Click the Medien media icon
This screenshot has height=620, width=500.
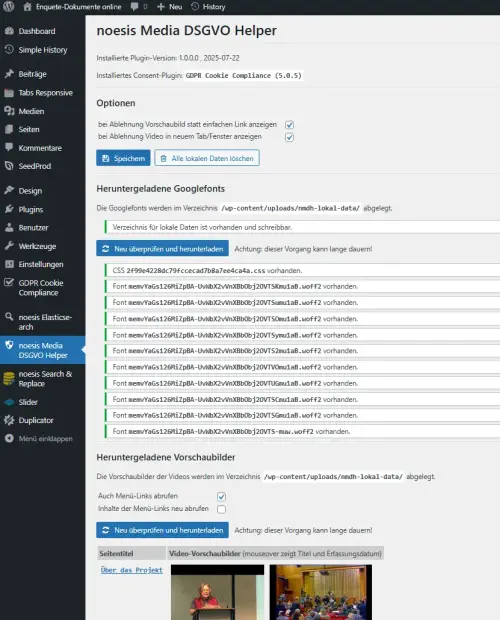pyautogui.click(x=9, y=111)
